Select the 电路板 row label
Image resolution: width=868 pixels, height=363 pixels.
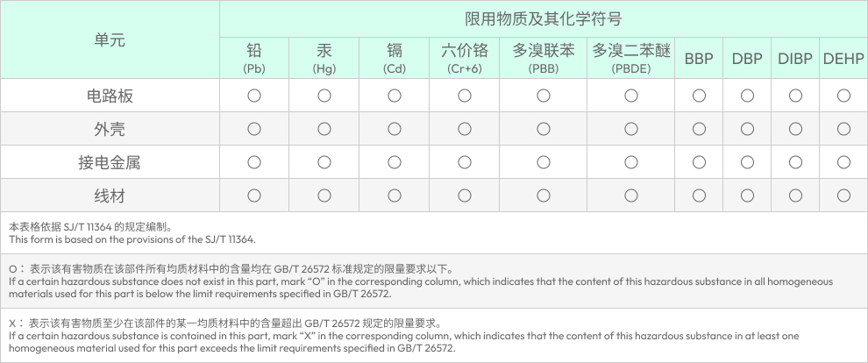click(110, 96)
